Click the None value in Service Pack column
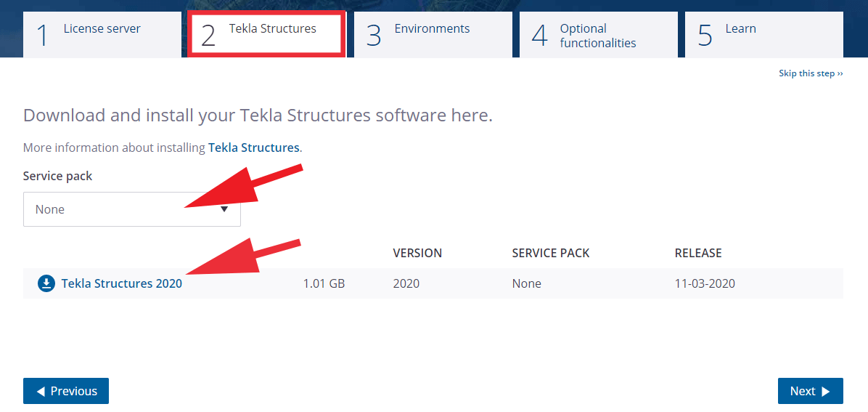868x412 pixels. pyautogui.click(x=526, y=284)
